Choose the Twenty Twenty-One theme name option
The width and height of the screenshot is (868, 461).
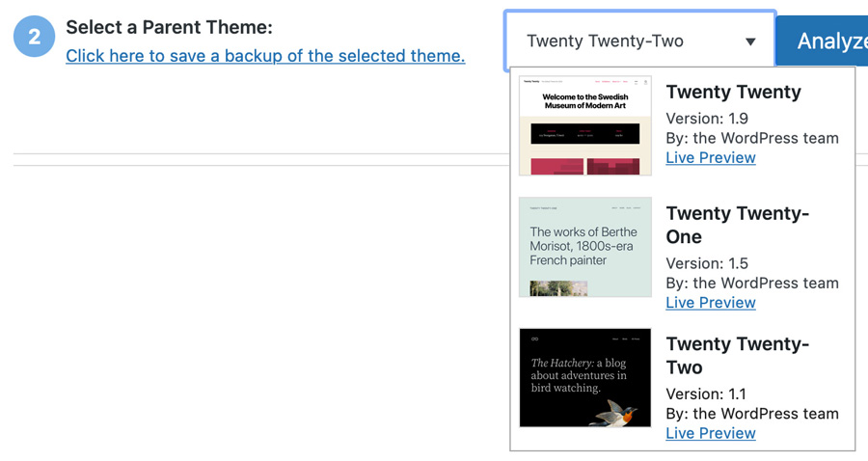pyautogui.click(x=738, y=225)
